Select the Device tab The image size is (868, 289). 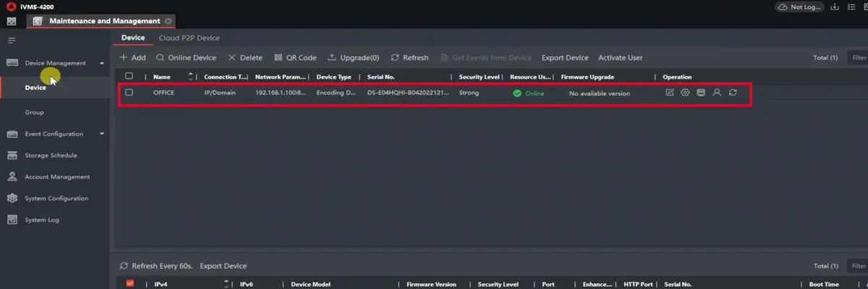[133, 38]
